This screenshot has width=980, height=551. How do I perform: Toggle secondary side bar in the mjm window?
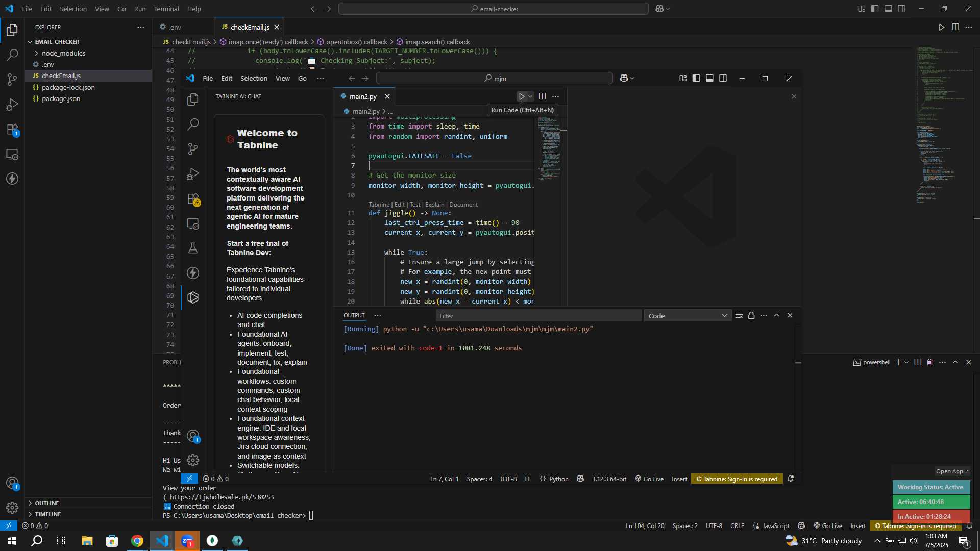pyautogui.click(x=723, y=78)
